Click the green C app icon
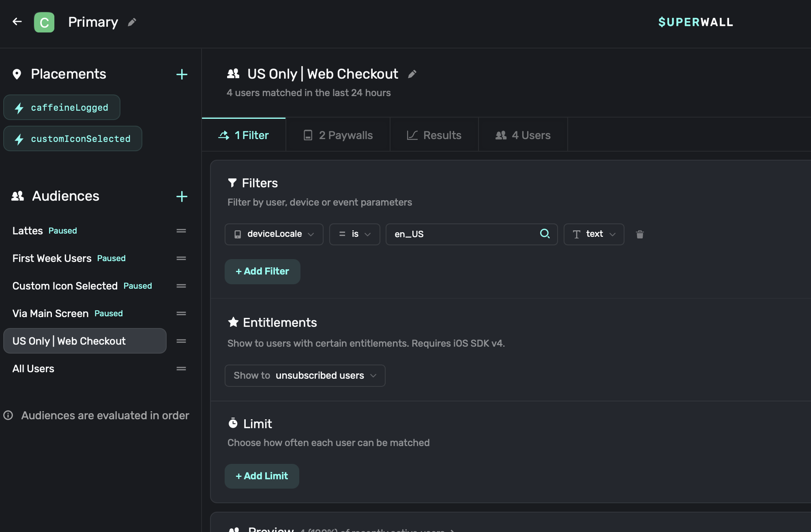811x532 pixels. click(44, 22)
